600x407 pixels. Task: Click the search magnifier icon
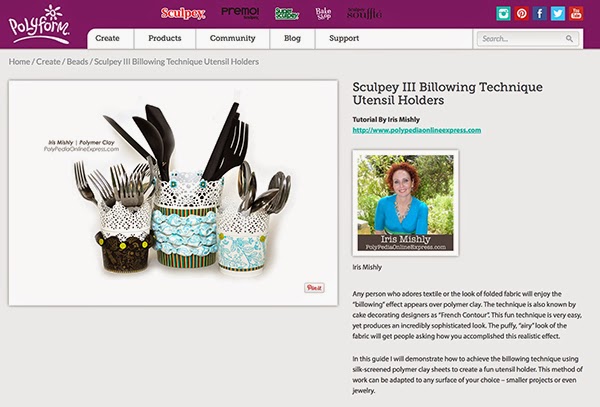click(569, 39)
